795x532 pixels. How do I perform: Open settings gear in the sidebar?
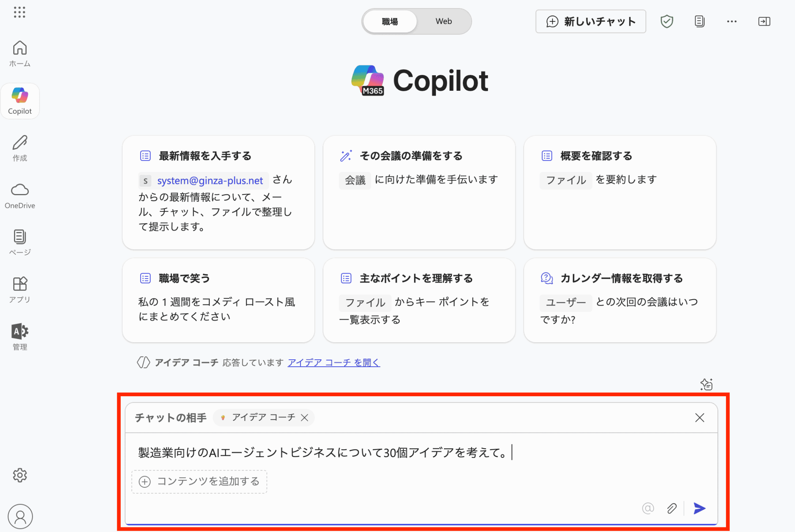[20, 475]
